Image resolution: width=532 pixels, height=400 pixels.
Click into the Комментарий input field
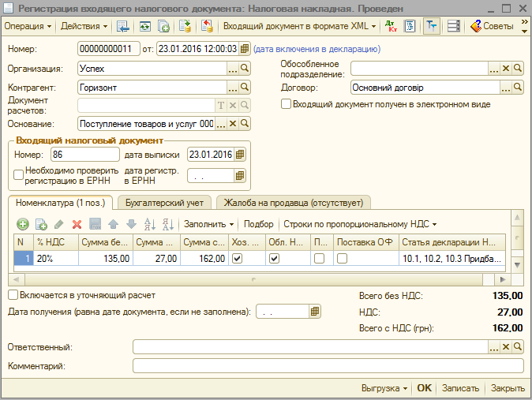coord(328,366)
